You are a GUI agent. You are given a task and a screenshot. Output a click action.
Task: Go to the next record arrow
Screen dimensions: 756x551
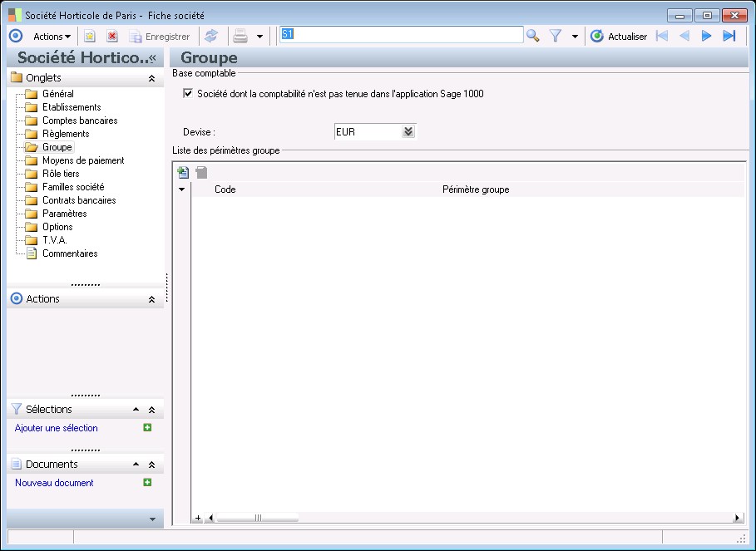(x=707, y=36)
